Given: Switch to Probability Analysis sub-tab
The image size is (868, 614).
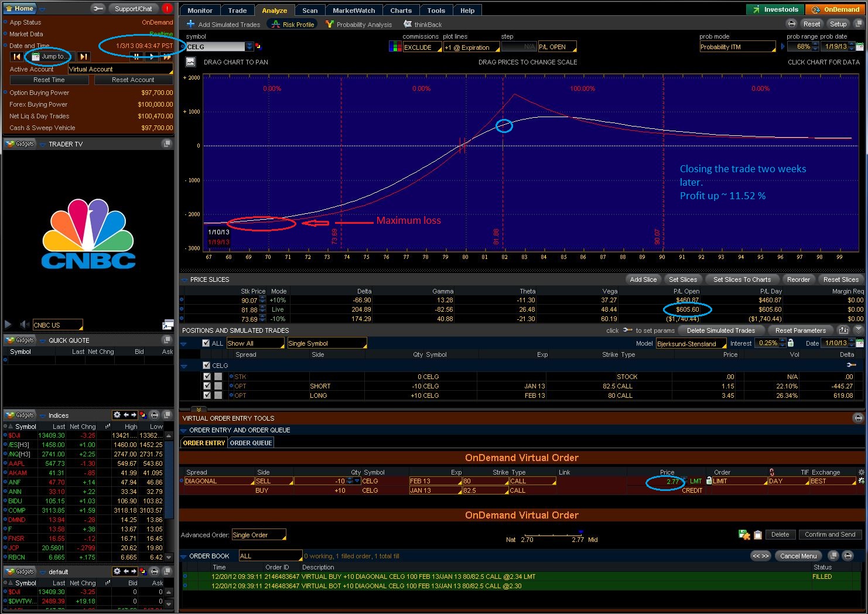Looking at the screenshot, I should pos(358,25).
